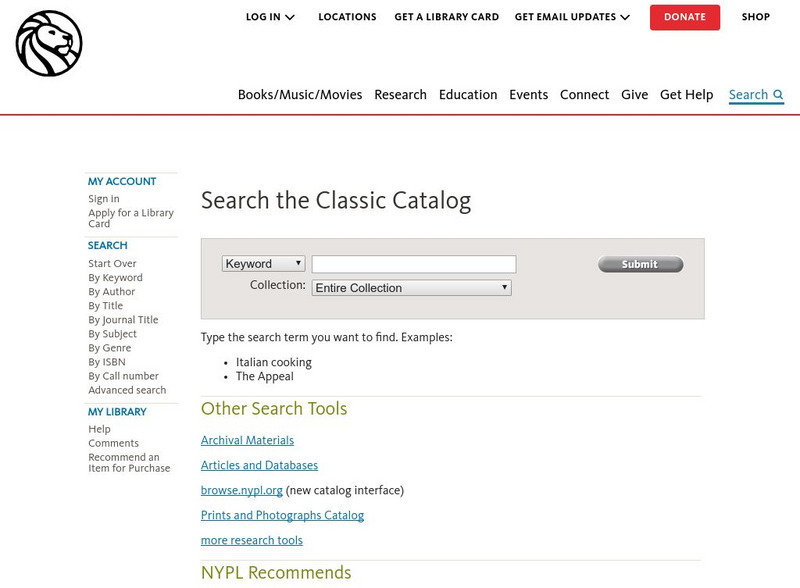Search By Genre sidebar link
The height and width of the screenshot is (588, 800).
point(110,348)
